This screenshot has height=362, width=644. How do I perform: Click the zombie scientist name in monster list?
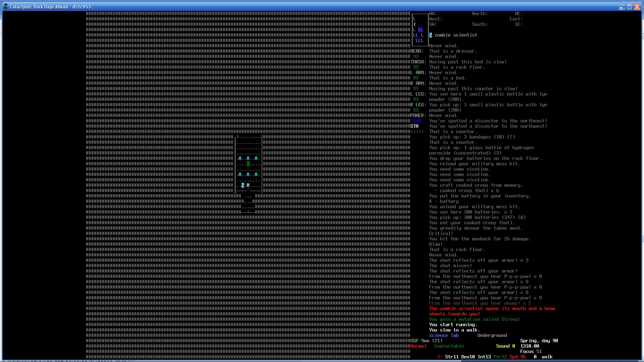point(455,35)
